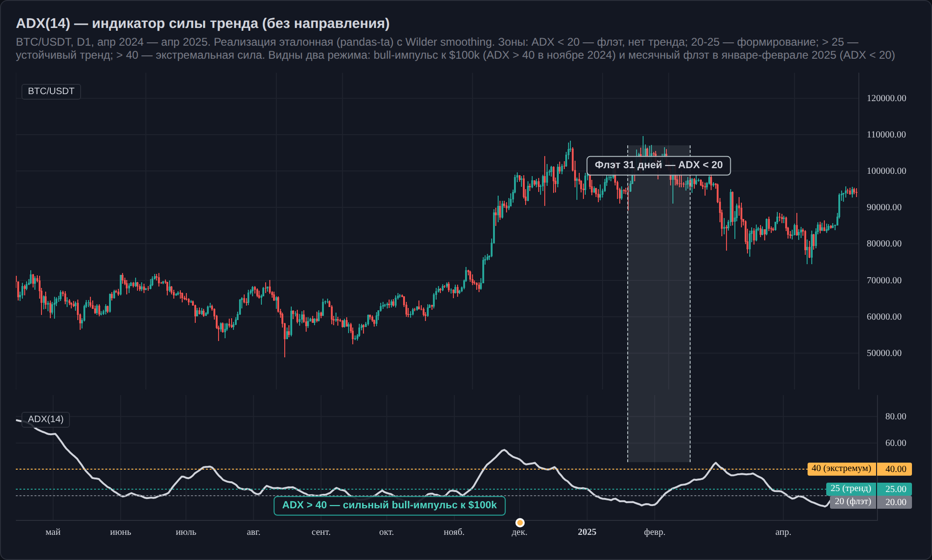
Task: Select the 'Флэт 31 дней — ADX < 20' annotation
Action: click(x=658, y=165)
